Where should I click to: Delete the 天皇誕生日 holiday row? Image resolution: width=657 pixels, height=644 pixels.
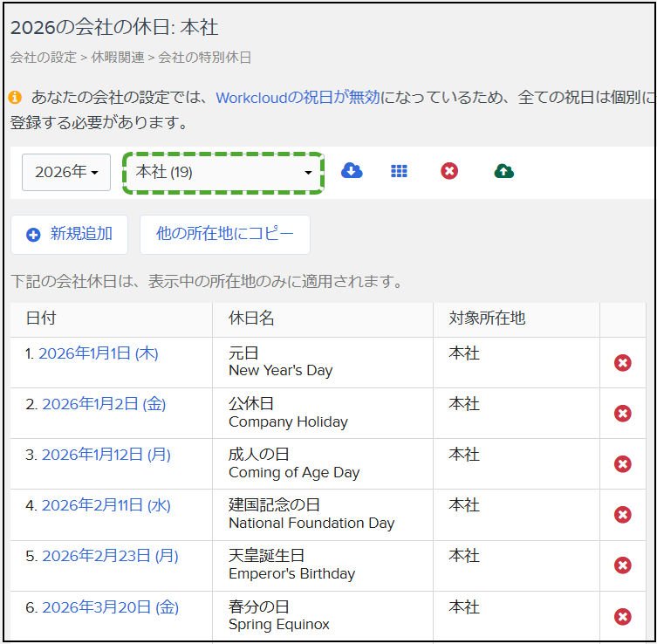tap(622, 565)
